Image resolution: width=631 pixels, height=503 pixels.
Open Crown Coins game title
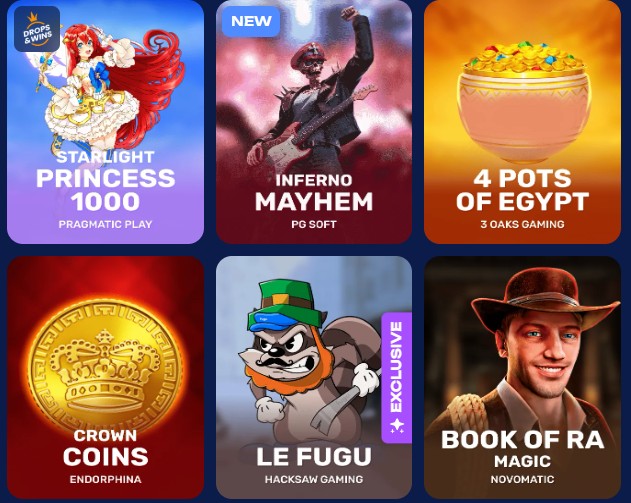[105, 447]
